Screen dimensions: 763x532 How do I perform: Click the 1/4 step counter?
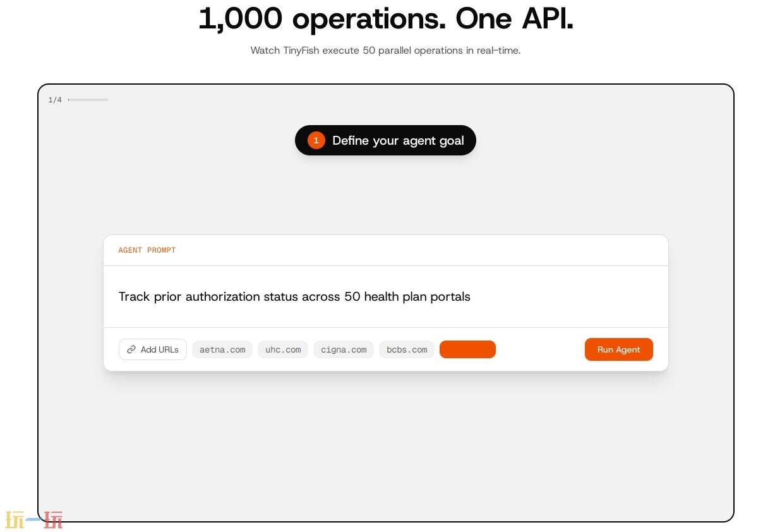[x=55, y=100]
